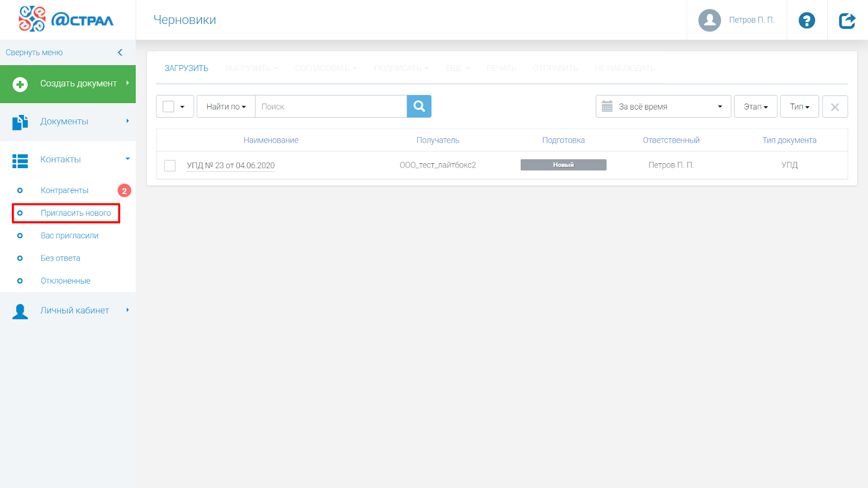The width and height of the screenshot is (868, 488).
Task: Click the calendar icon in period filter
Action: (607, 106)
